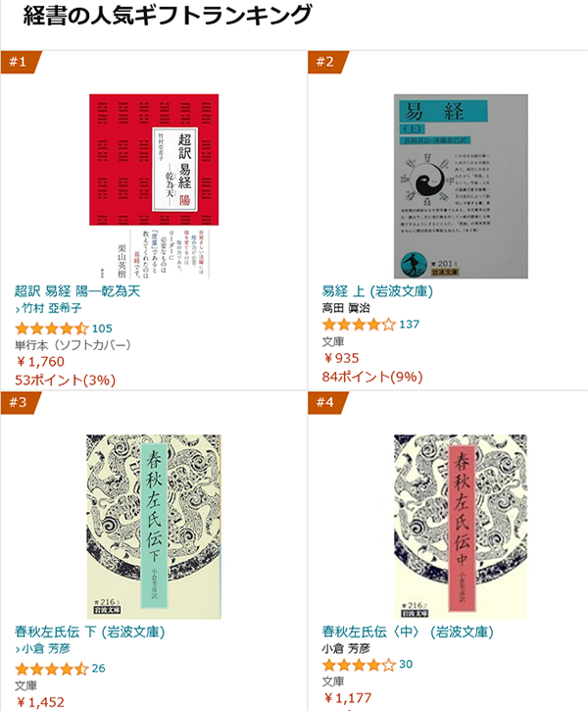Open the 105 reviews count link
This screenshot has width=588, height=711.
tap(102, 329)
